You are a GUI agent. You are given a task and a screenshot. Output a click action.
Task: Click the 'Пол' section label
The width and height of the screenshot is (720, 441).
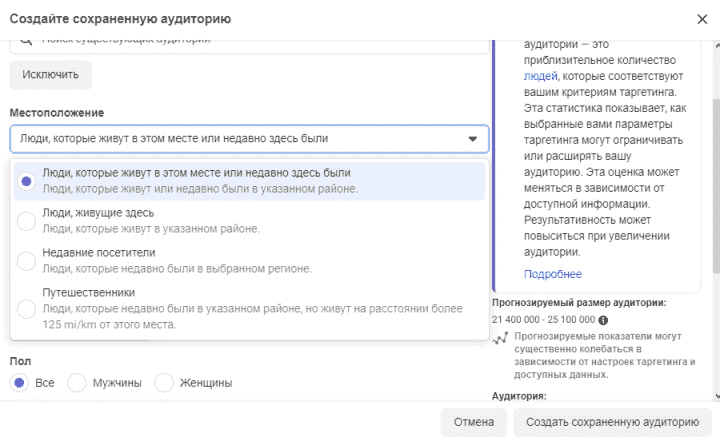pos(20,362)
